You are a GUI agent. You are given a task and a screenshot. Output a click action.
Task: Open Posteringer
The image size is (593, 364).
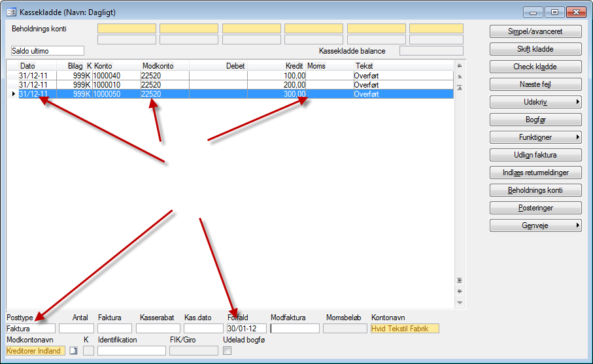click(535, 208)
